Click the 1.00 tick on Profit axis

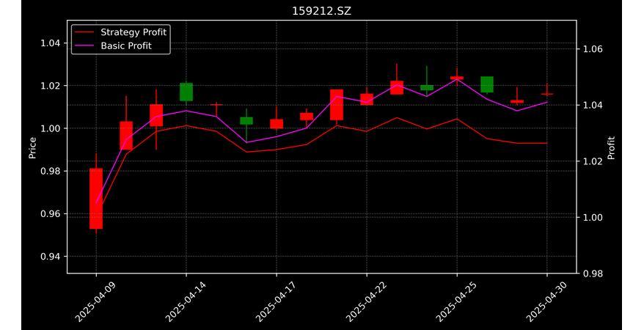coord(593,218)
